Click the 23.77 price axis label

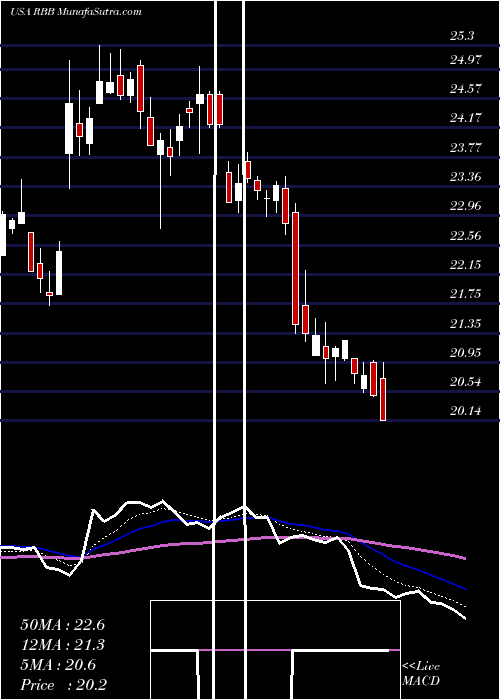coord(466,147)
